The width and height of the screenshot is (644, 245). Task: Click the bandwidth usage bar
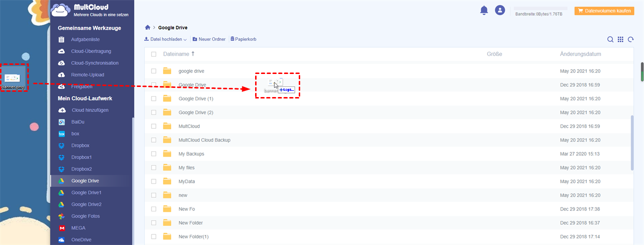point(540,9)
